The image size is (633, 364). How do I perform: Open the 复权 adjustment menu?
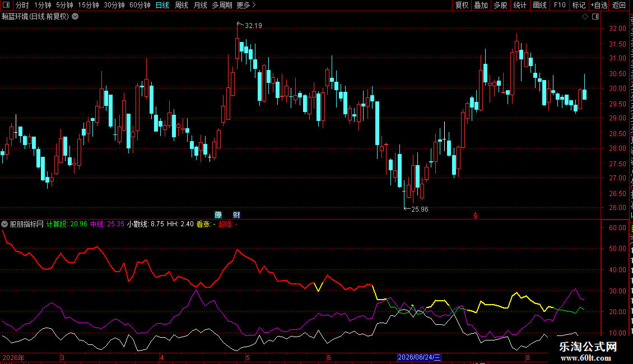click(462, 5)
